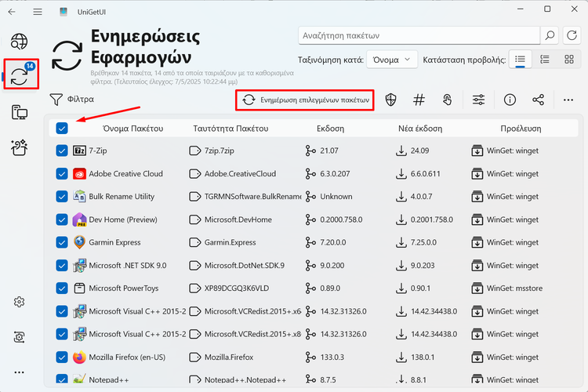Viewport: 588px width, 392px height.
Task: Click Microsoft.DevHome package ID
Action: coord(238,220)
